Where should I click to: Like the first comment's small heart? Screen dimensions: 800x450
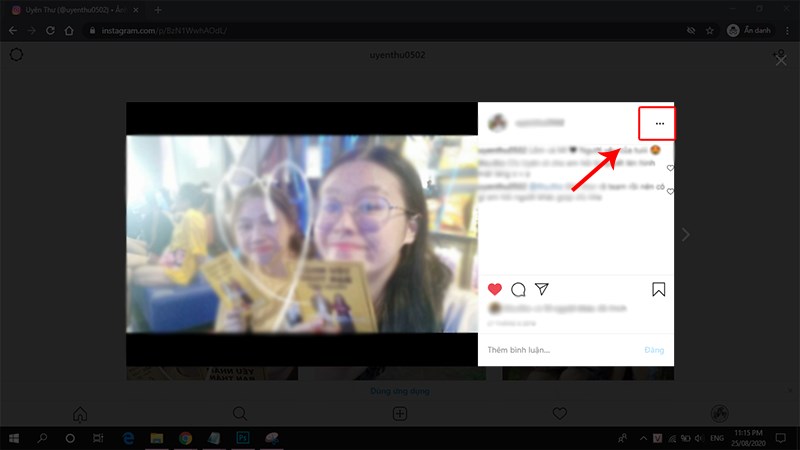tap(670, 168)
